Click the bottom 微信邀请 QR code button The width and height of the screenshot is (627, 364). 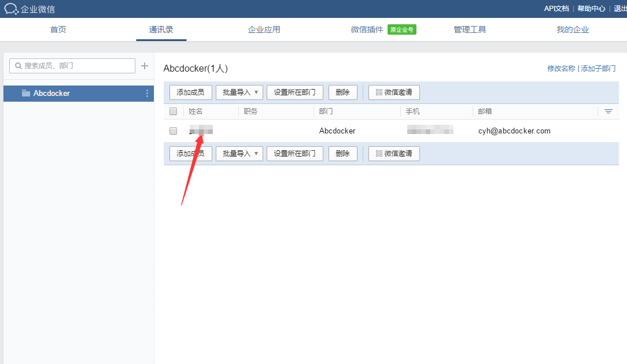tap(394, 154)
